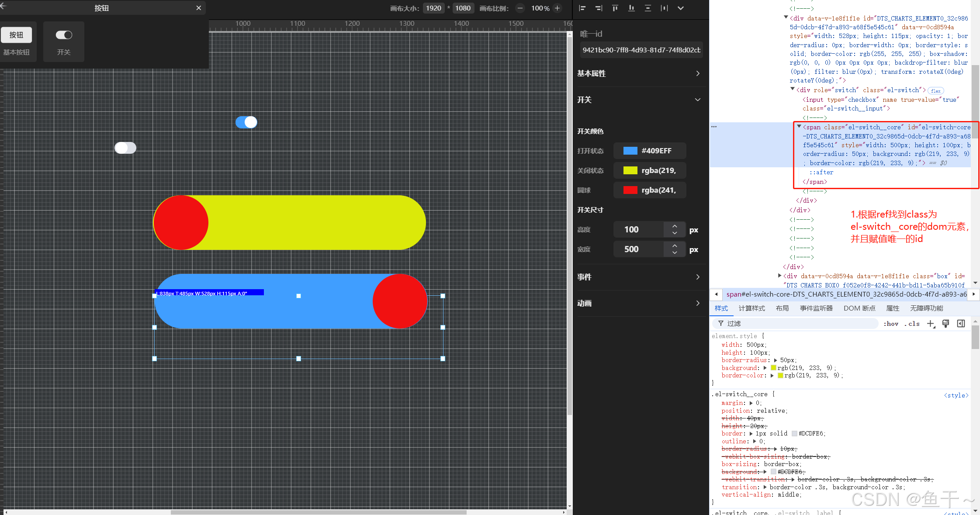Viewport: 980px width, 515px height.
Task: Toggle the large yellow switch on canvas
Action: pos(289,223)
